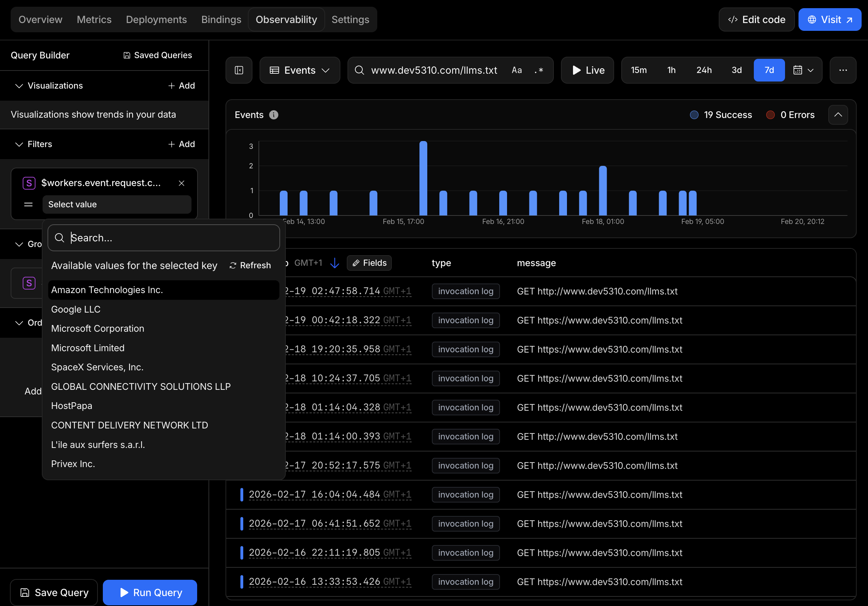Screen dimensions: 868x606
Task: Select Google LLC from values list
Action: [76, 309]
